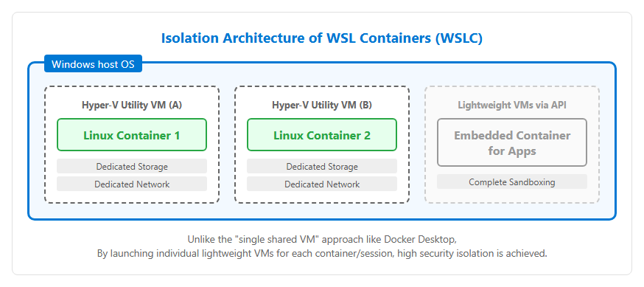The width and height of the screenshot is (644, 287).
Task: Click the Complete Sandboxing label
Action: pyautogui.click(x=512, y=181)
